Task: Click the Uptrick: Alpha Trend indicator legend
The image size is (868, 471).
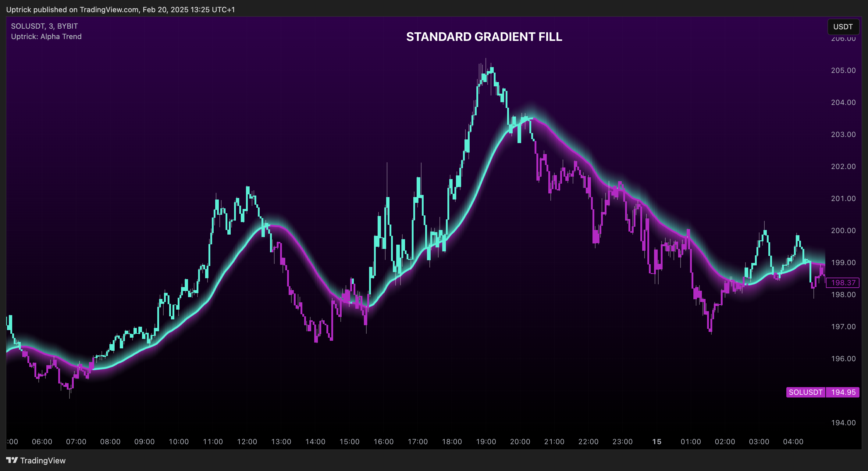Action: coord(46,36)
